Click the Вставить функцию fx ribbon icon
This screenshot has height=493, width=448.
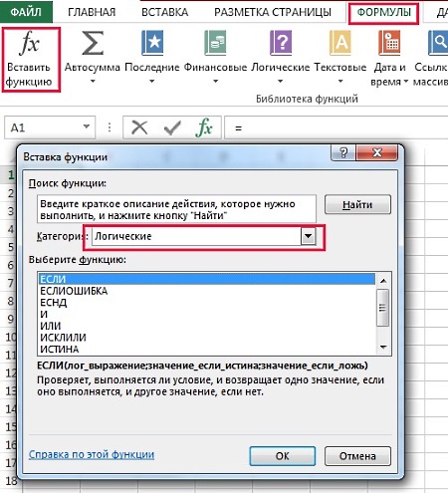point(29,43)
